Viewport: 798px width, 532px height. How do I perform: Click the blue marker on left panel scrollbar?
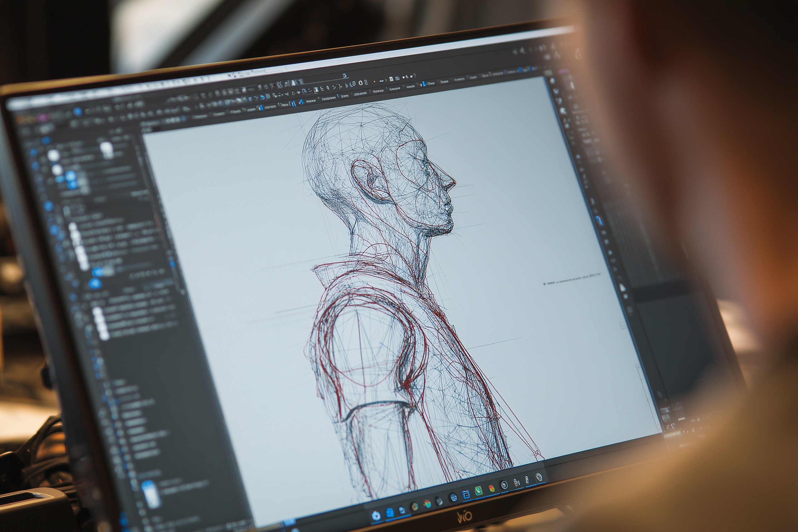(x=173, y=264)
